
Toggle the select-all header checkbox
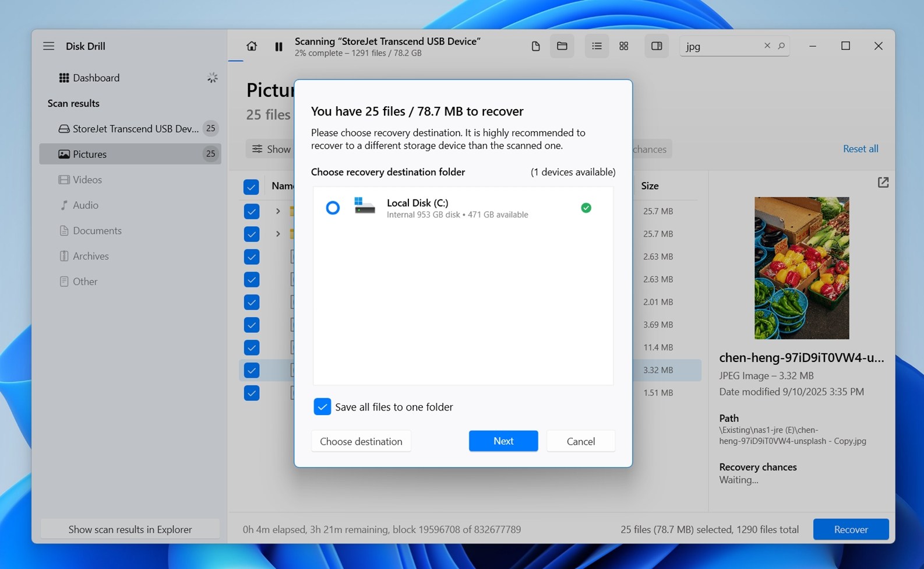pyautogui.click(x=251, y=187)
